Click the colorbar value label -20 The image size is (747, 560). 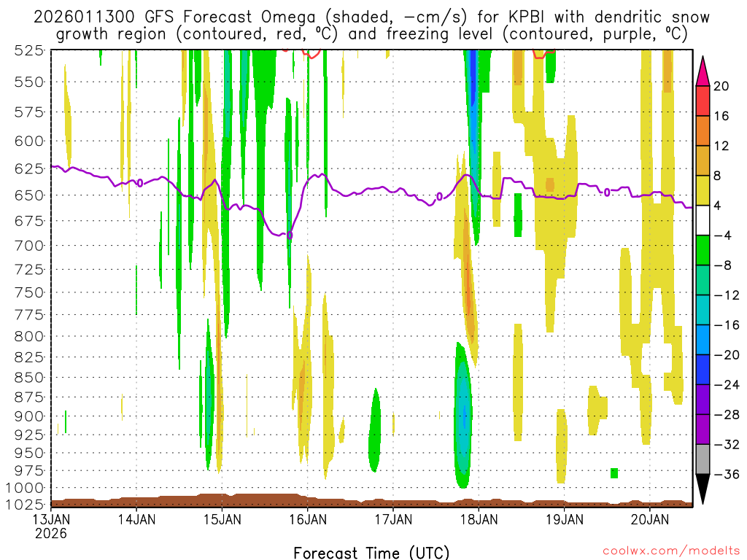tap(727, 355)
